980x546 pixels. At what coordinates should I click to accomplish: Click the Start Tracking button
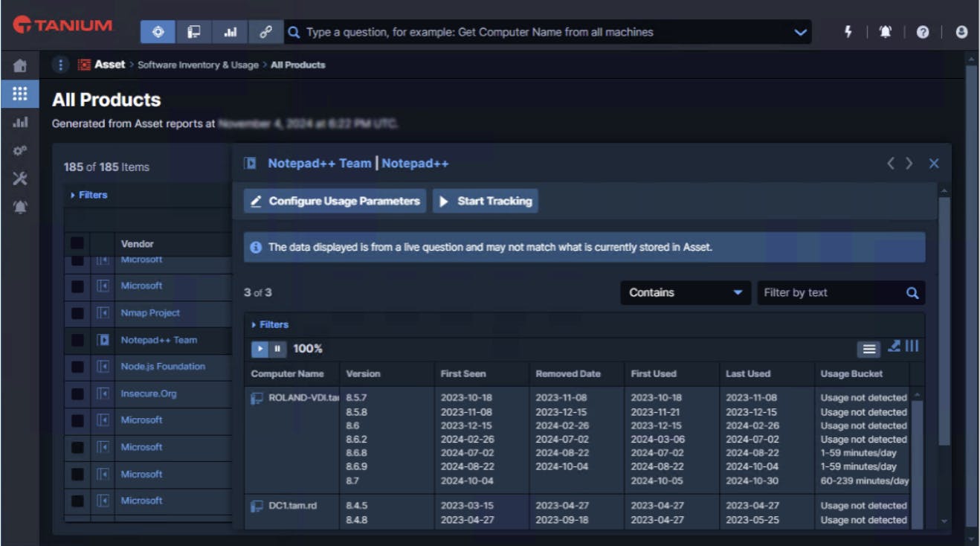pos(486,201)
